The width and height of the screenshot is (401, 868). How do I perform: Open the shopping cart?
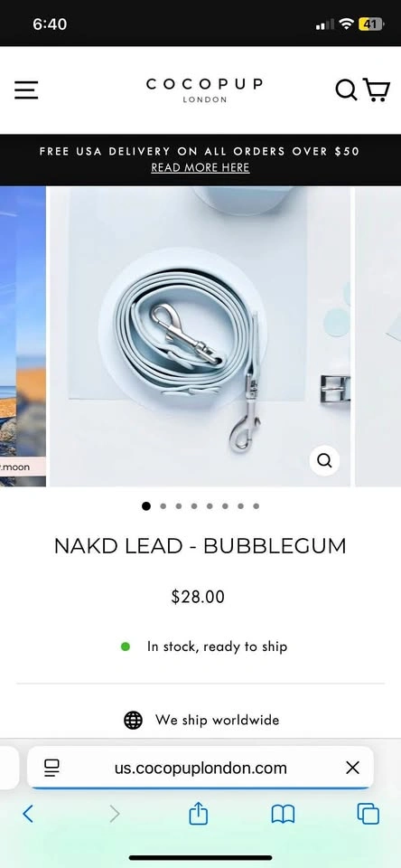pyautogui.click(x=376, y=90)
